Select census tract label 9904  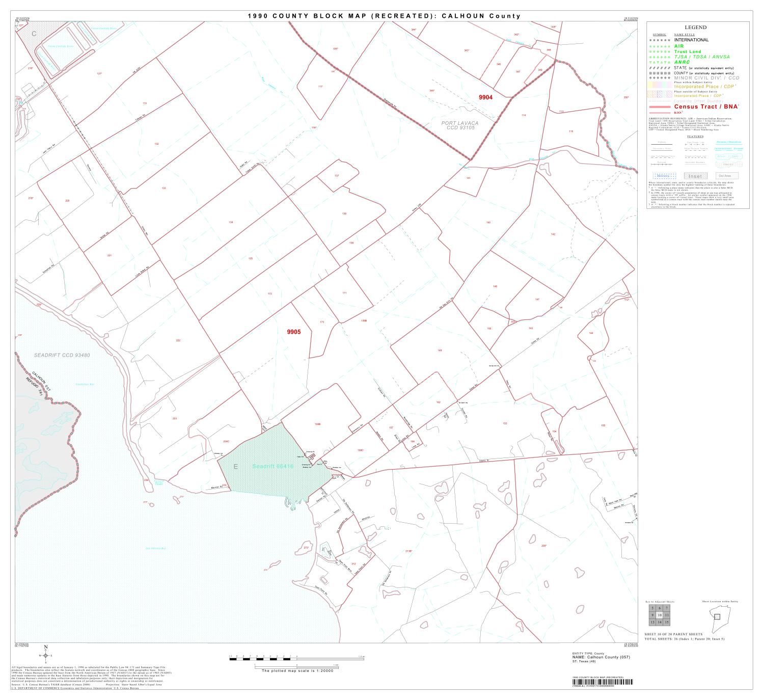486,97
